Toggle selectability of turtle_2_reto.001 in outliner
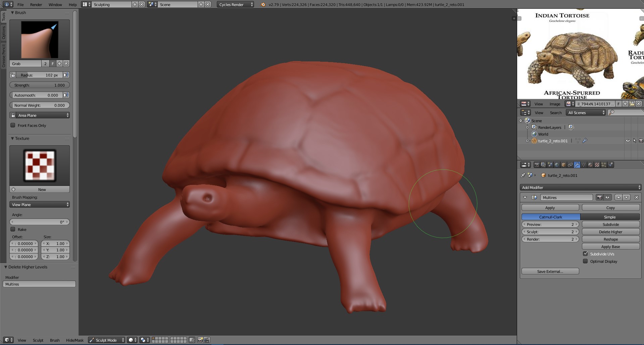644x345 pixels. (634, 141)
